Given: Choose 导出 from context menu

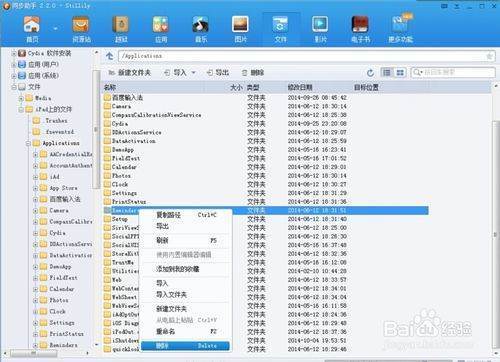Looking at the screenshot, I should (187, 226).
